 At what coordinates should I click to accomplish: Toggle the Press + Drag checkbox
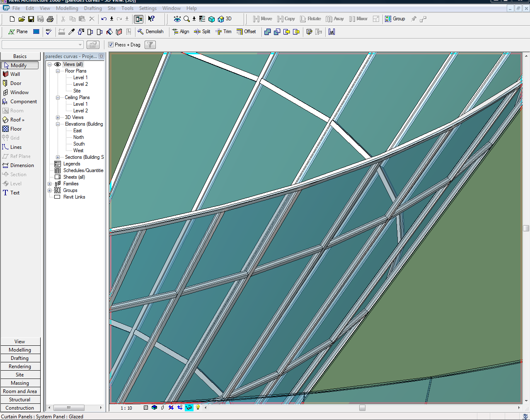tap(111, 45)
